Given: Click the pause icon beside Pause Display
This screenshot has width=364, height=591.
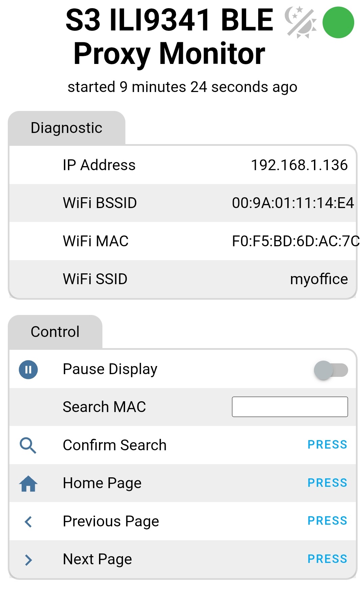Looking at the screenshot, I should 28,369.
